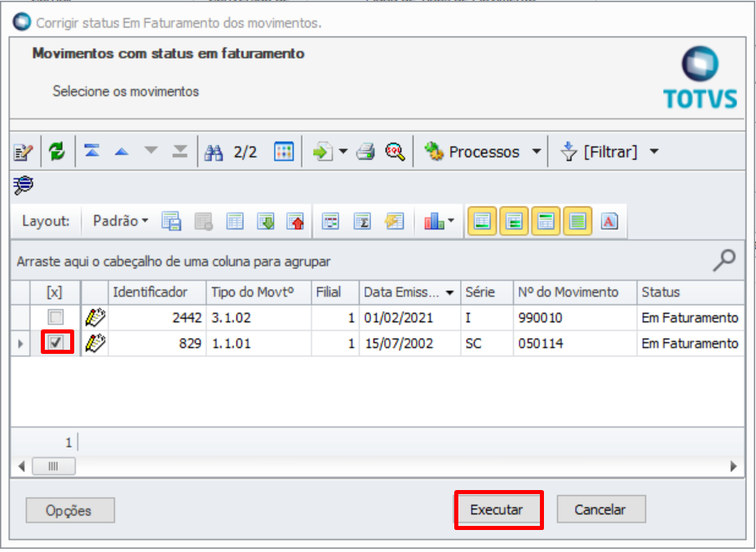Image resolution: width=756 pixels, height=552 pixels.
Task: Click the row indicator arrow for row 829
Action: pos(20,343)
